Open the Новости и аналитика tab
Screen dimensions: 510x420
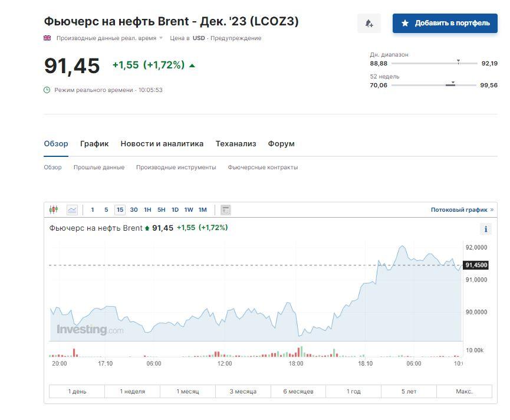162,144
